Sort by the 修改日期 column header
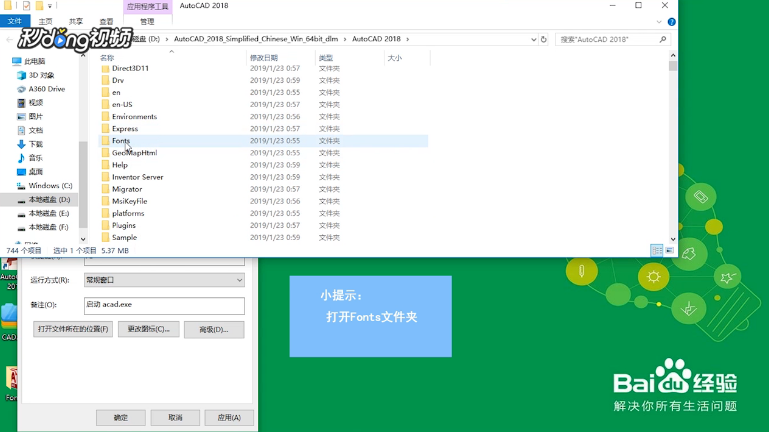 [x=264, y=58]
